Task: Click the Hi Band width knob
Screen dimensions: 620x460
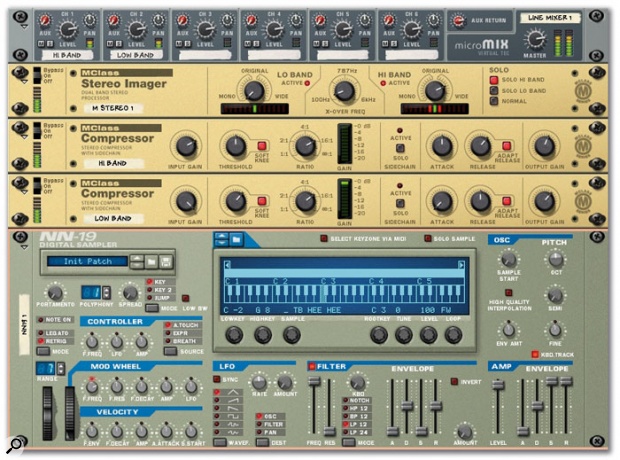Action: 435,91
